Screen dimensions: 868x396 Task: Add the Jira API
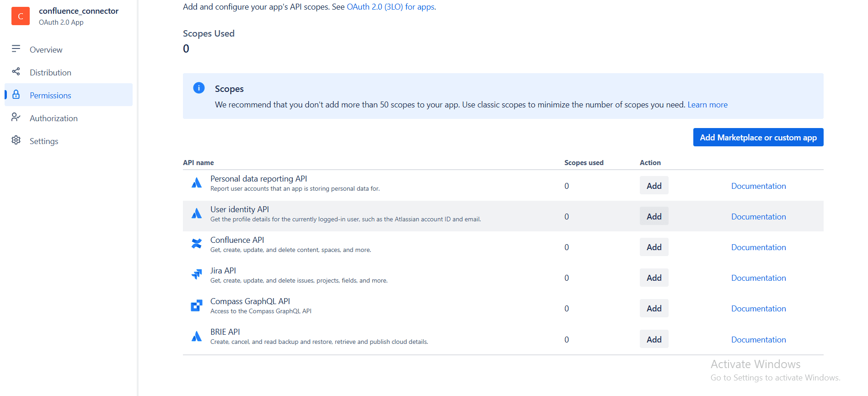point(654,278)
